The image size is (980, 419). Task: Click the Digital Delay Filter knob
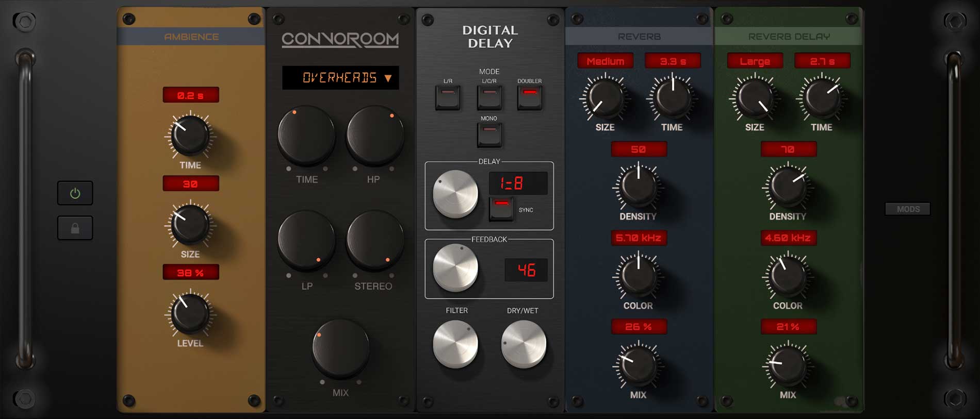tap(455, 344)
